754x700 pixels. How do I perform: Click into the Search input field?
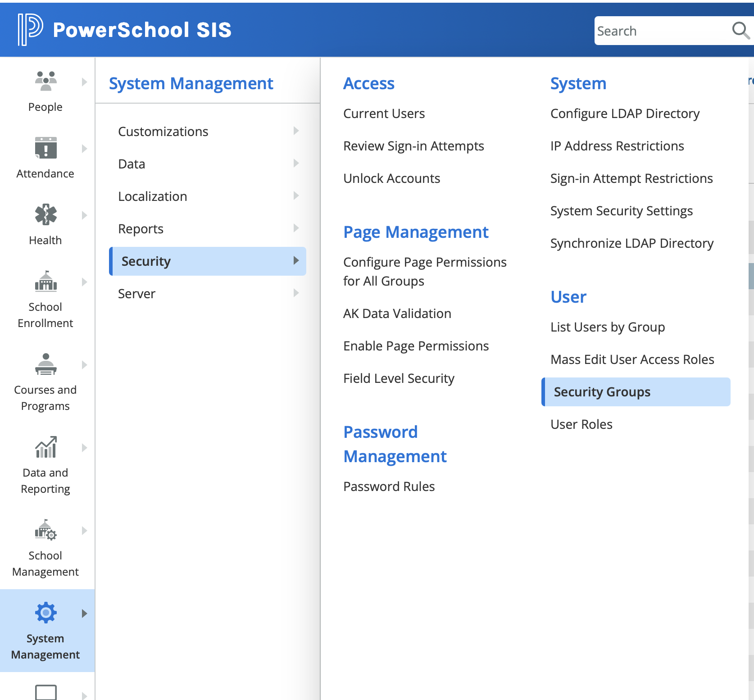662,31
